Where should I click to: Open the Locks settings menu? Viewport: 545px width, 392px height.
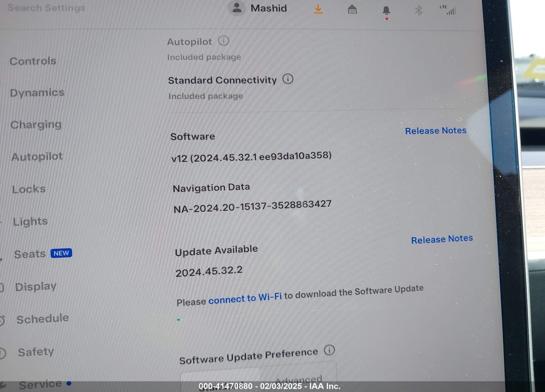29,189
